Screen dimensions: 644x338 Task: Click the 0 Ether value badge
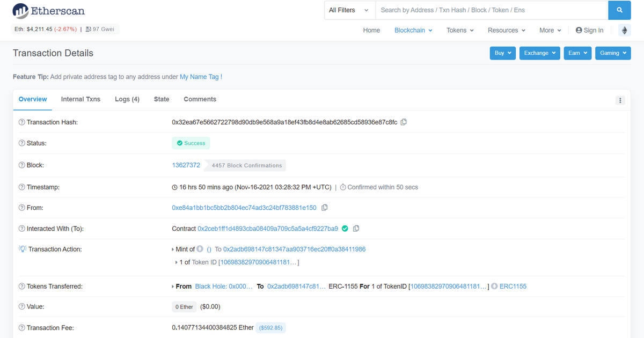pyautogui.click(x=184, y=307)
